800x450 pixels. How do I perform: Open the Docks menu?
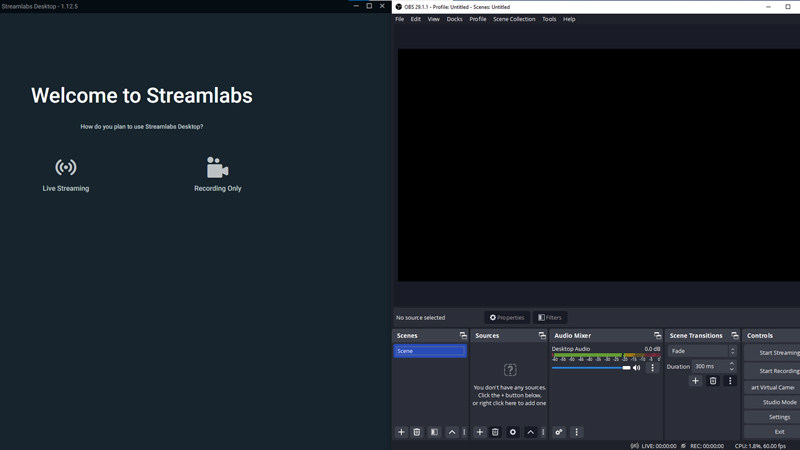click(x=455, y=19)
